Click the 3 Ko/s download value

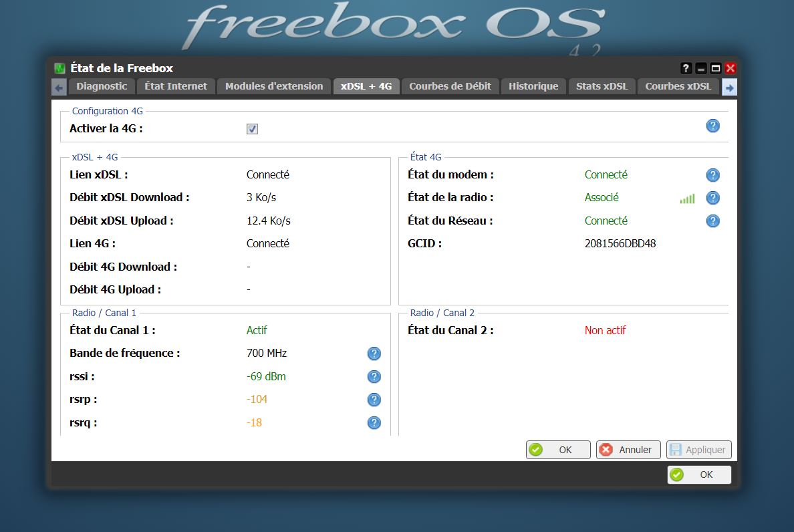point(261,197)
